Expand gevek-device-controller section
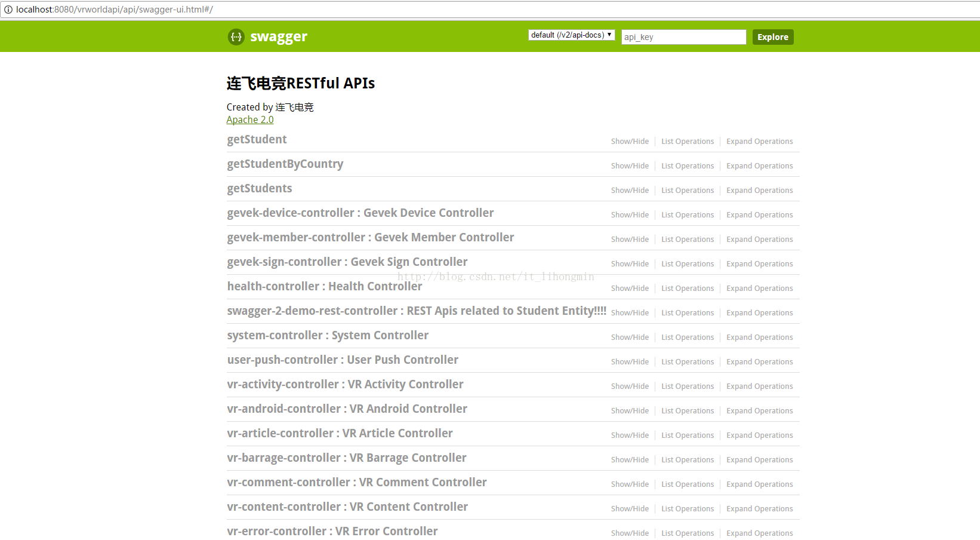This screenshot has width=980, height=540. pos(360,213)
